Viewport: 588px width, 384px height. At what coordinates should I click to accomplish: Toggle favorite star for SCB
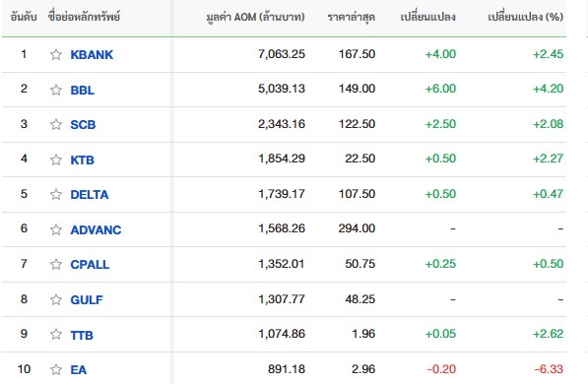click(x=56, y=124)
